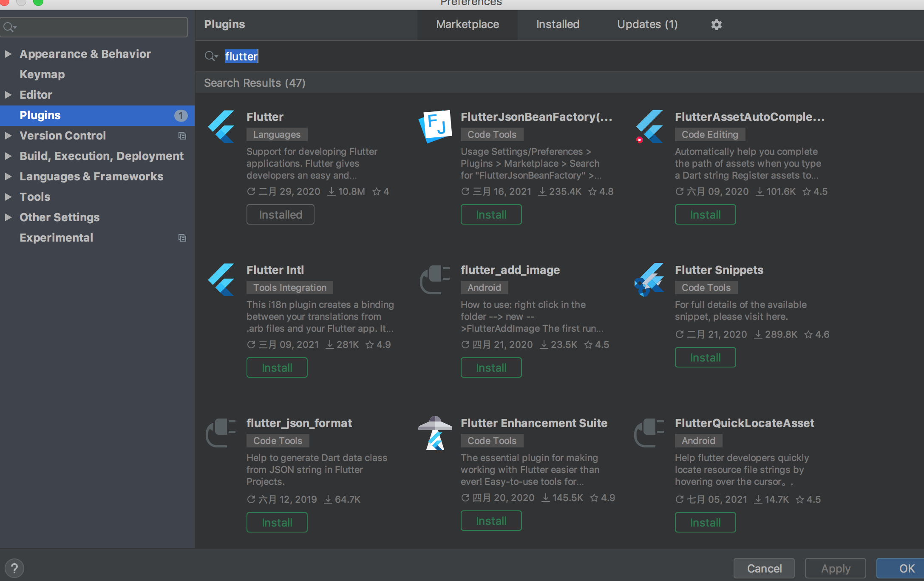
Task: Switch to the Installed tab
Action: coord(558,25)
